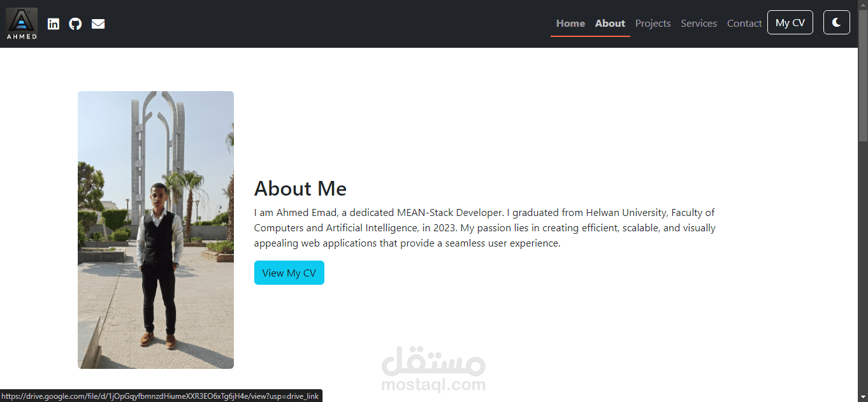Click the scrollbar's up arrow
Screen dimensions: 868x402
[864, 4]
